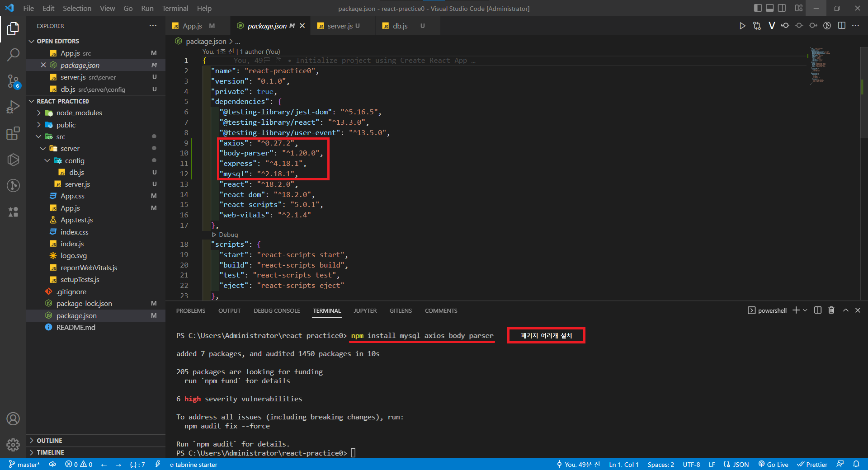Open the File menu

pyautogui.click(x=28, y=8)
